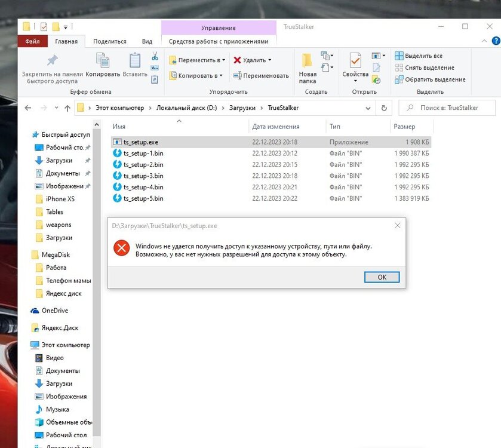The width and height of the screenshot is (501, 448).
Task: Open Телефон мамы folder in the sidebar
Action: (x=63, y=281)
